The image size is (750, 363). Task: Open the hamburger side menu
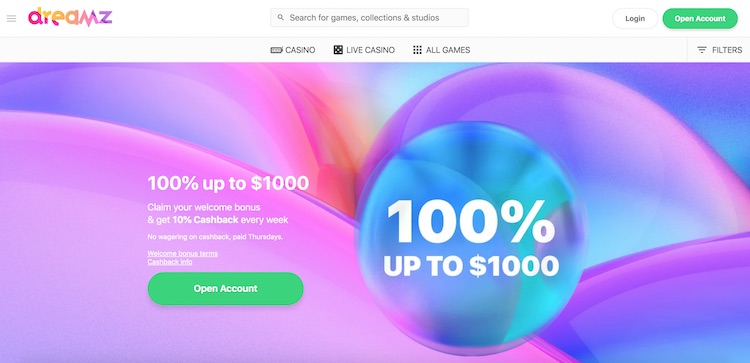11,19
